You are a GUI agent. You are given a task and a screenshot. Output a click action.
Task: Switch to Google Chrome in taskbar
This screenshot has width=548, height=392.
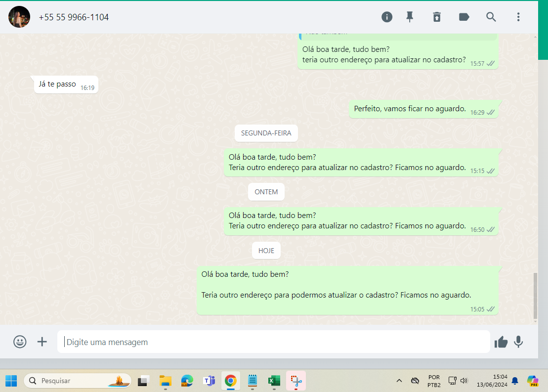point(231,381)
